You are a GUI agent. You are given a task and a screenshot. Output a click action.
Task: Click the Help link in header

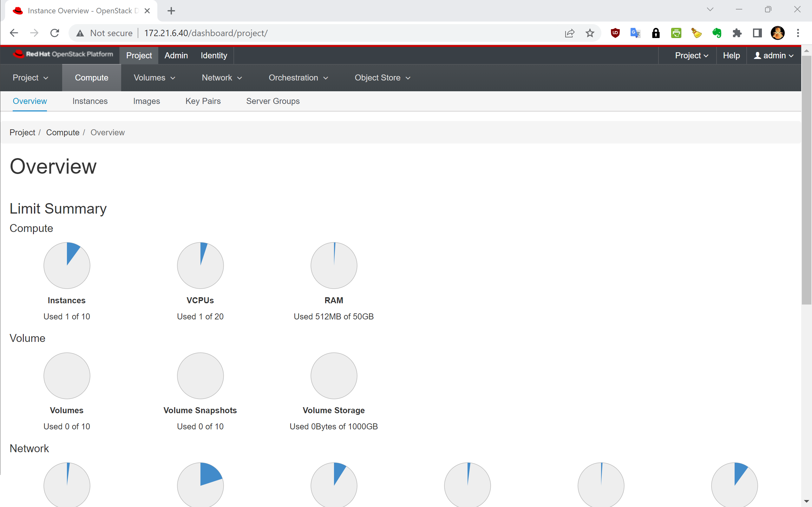click(x=731, y=55)
